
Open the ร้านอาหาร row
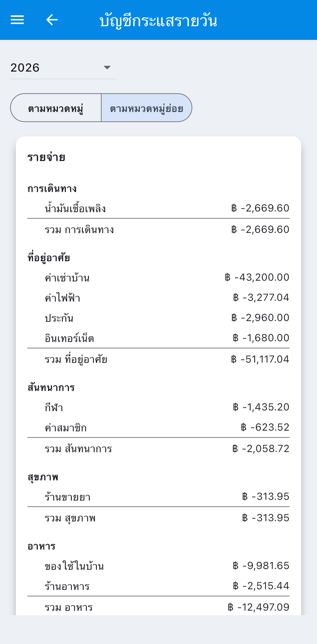click(x=158, y=586)
